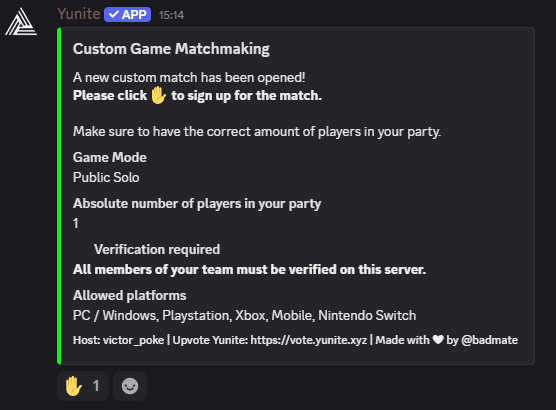Click the @badmate mention in footer
The height and width of the screenshot is (410, 556).
(x=489, y=340)
